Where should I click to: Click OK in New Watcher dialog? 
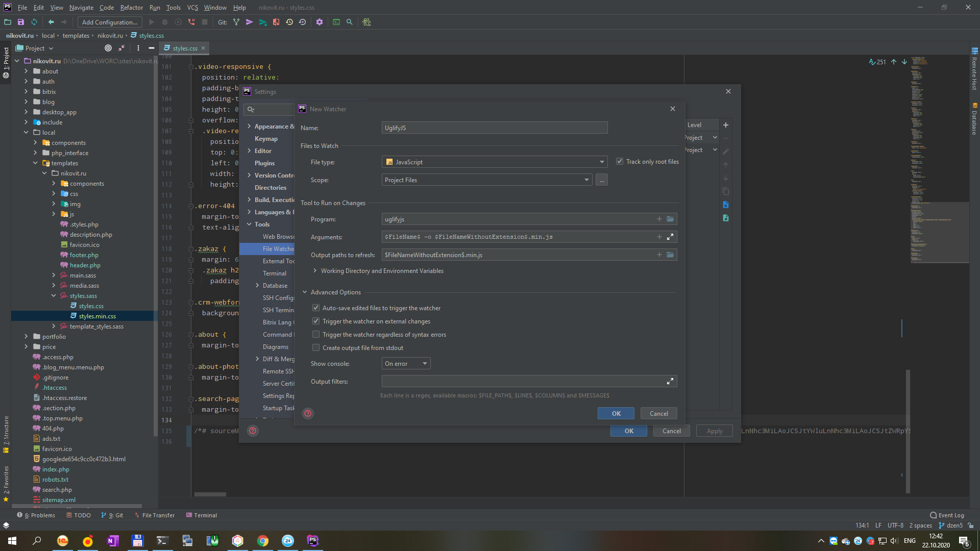pyautogui.click(x=616, y=413)
